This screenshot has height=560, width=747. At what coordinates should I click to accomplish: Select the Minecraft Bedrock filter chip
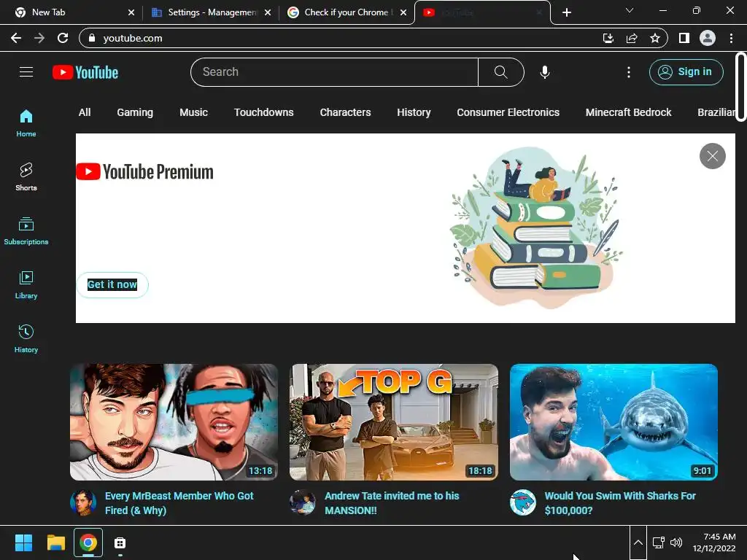point(628,112)
